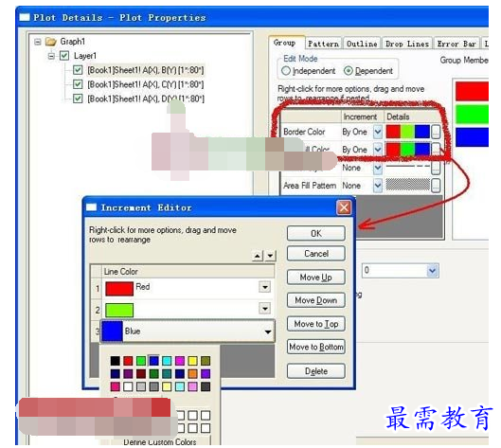The height and width of the screenshot is (448, 501).
Task: Close the Blue color dropdown arrow
Action: (268, 332)
